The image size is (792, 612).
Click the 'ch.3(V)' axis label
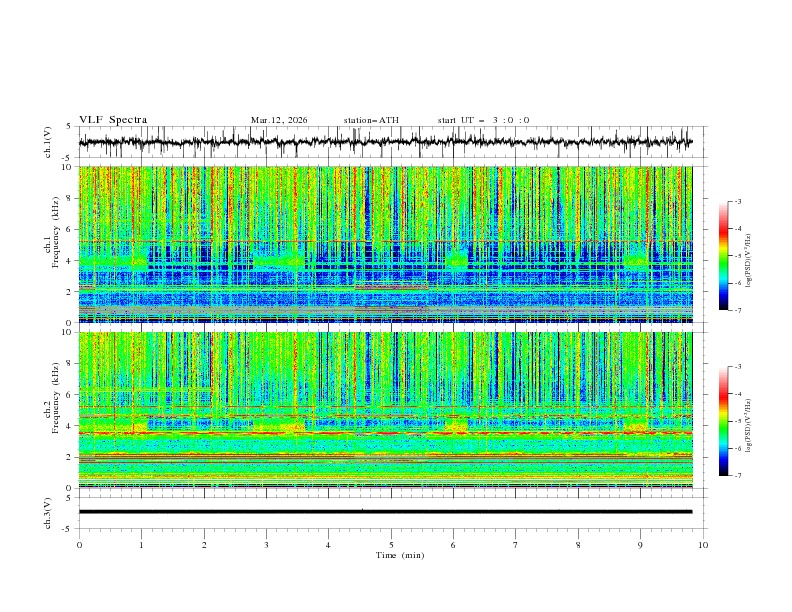48,513
